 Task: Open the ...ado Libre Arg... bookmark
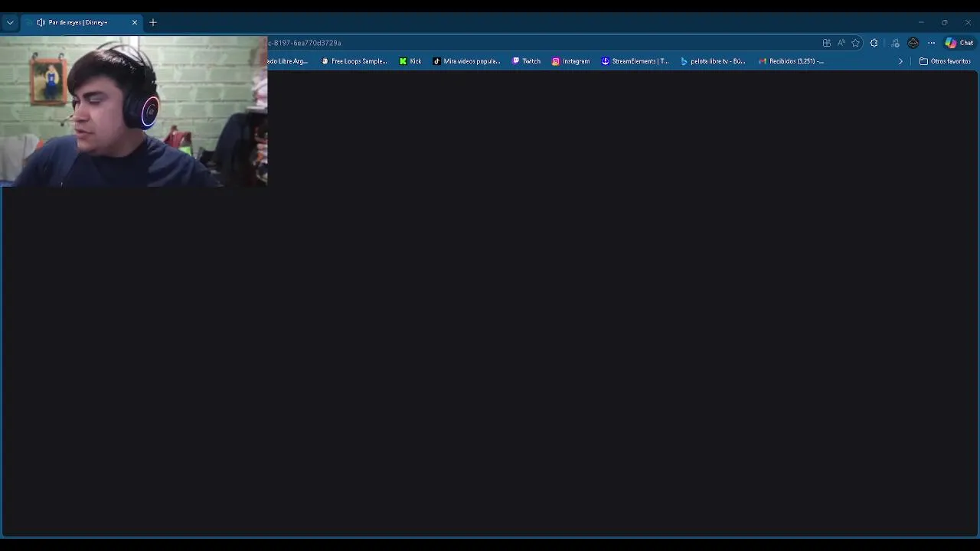click(x=289, y=61)
